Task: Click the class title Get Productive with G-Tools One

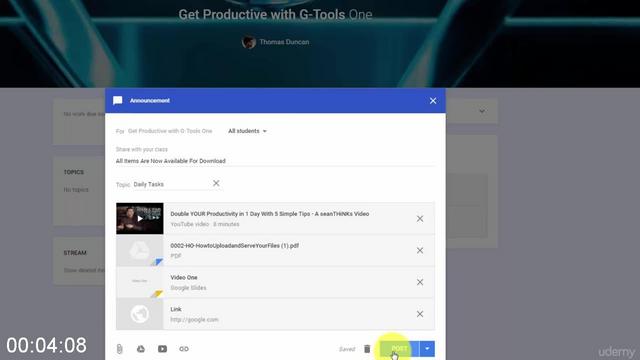Action: click(275, 15)
